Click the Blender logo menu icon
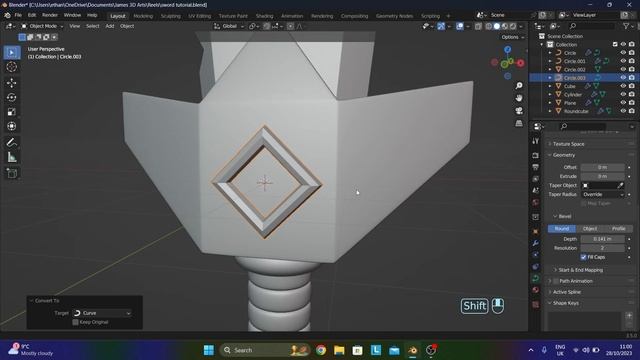This screenshot has width=640, height=360. (x=7, y=15)
